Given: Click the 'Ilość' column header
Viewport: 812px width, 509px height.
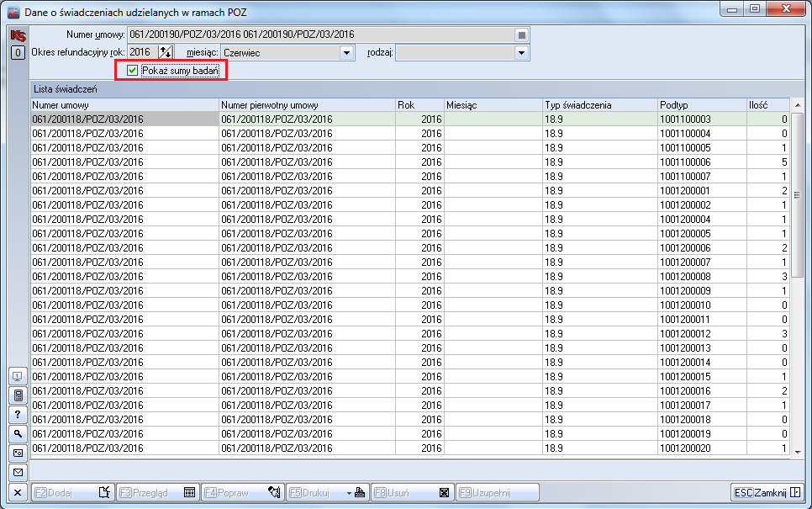Looking at the screenshot, I should 768,105.
